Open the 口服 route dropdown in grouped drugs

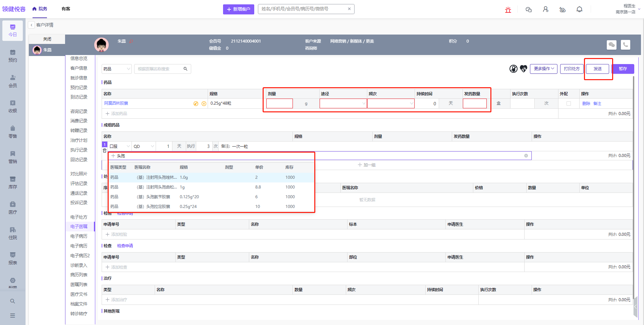click(x=119, y=146)
